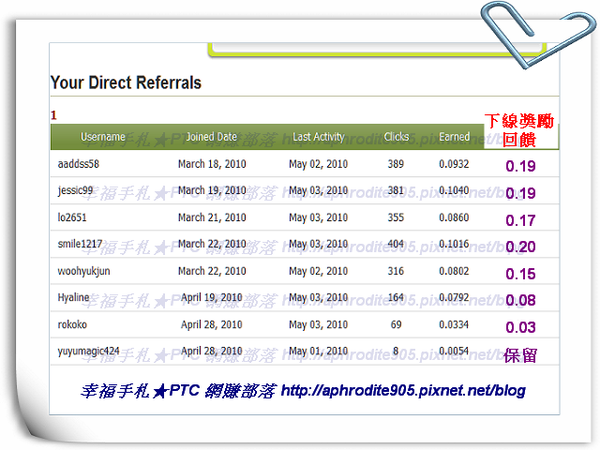The width and height of the screenshot is (600, 450).
Task: Click the purple reward value 0.08
Action: 520,300
